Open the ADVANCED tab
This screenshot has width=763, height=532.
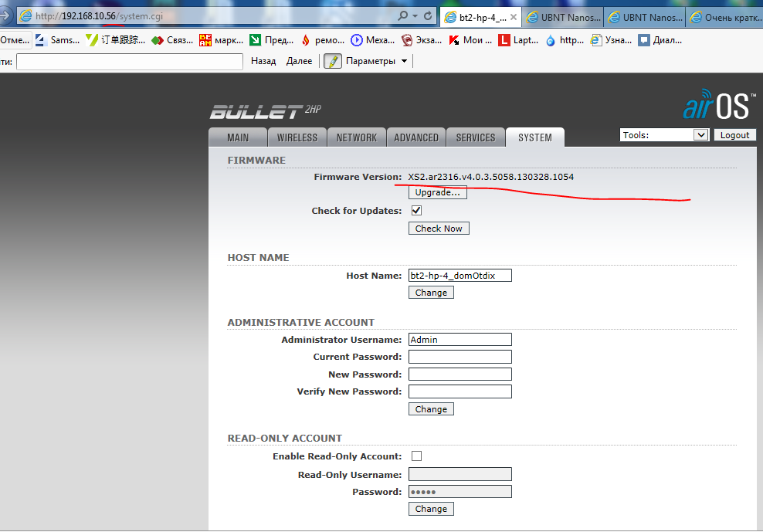416,137
